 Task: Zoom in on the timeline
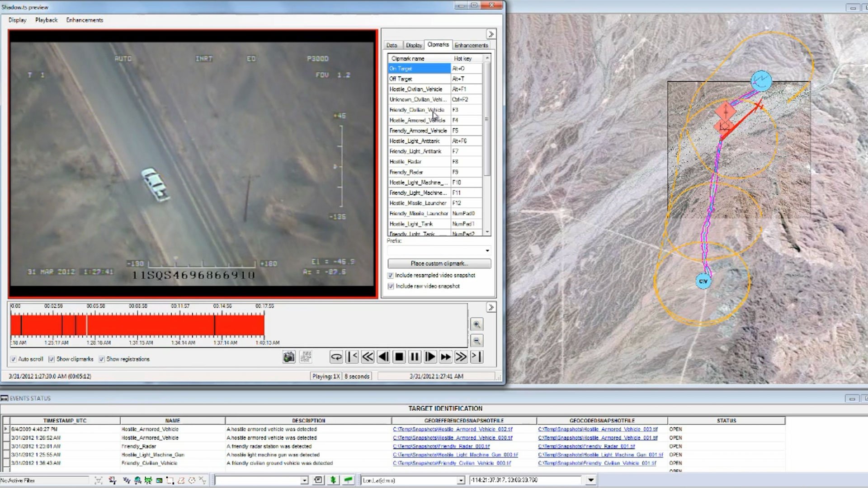point(476,324)
